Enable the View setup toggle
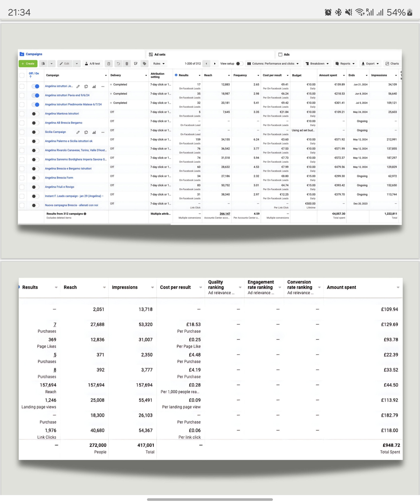420x504 pixels. tap(239, 64)
